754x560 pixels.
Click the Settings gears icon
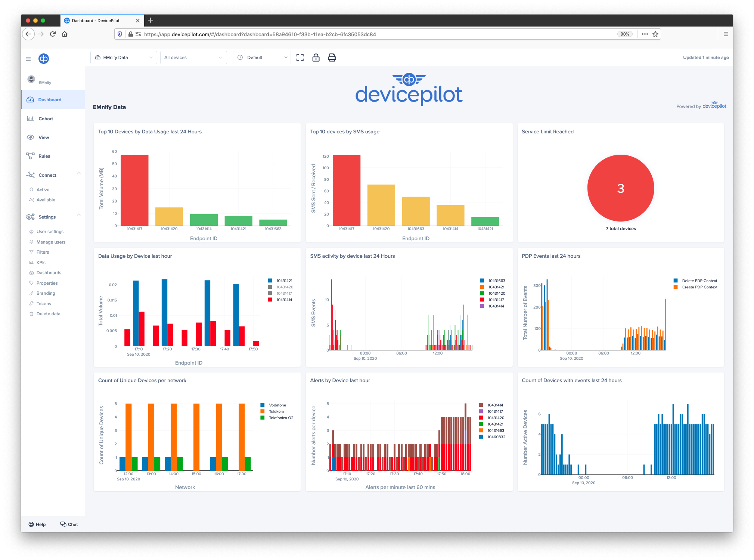point(30,217)
